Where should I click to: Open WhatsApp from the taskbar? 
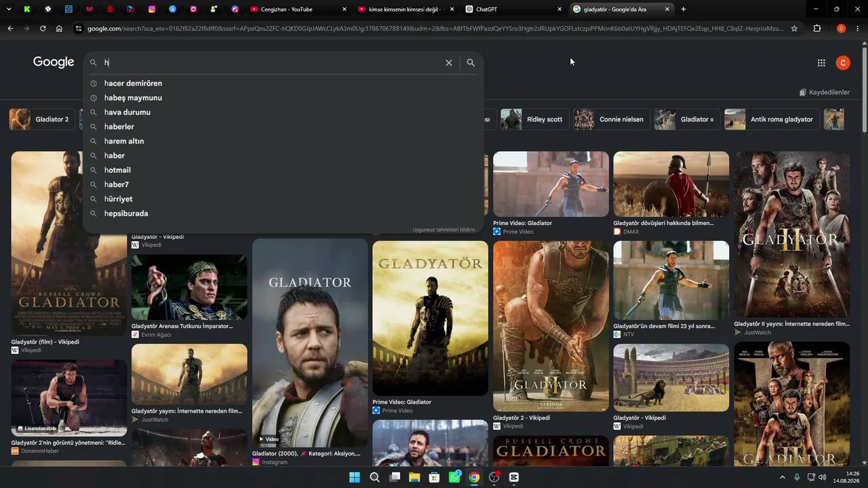[454, 477]
